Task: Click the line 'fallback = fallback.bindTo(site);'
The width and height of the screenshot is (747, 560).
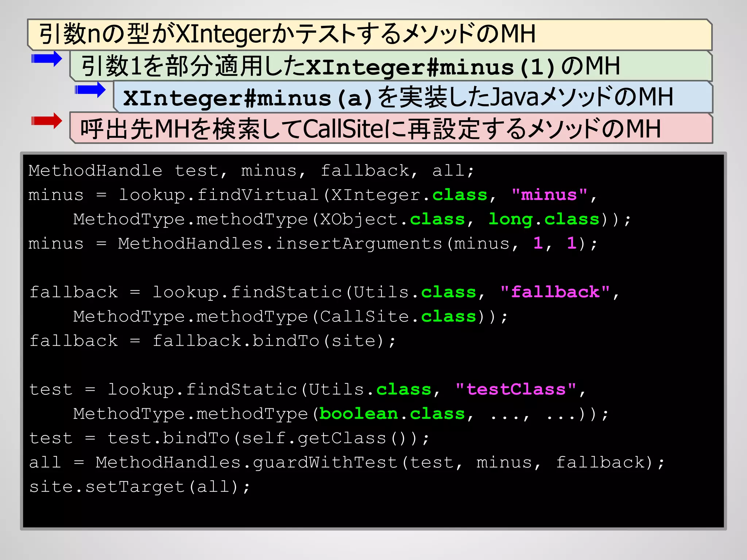Action: (212, 341)
